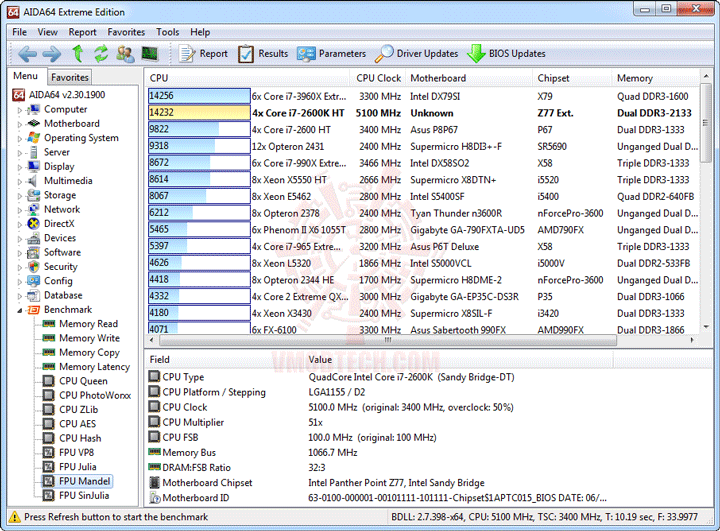Expand the Storage tree node
The image size is (720, 531).
(20, 196)
